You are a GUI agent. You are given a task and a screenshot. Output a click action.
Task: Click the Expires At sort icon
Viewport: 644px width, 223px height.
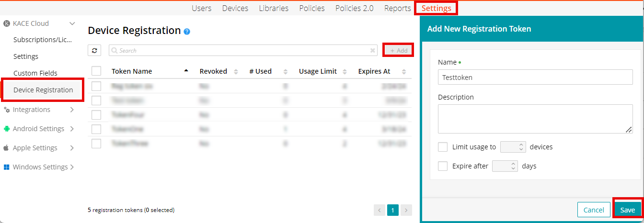pos(404,72)
